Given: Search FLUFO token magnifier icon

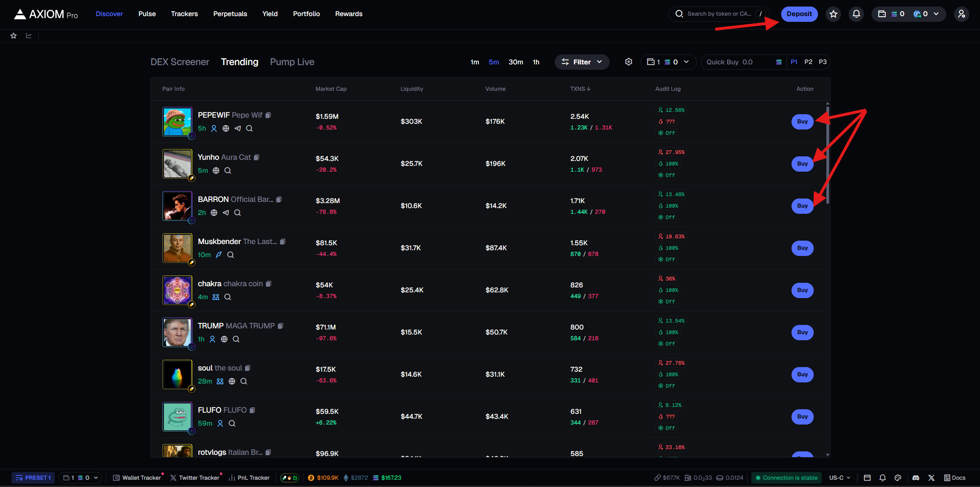Looking at the screenshot, I should pos(232,423).
